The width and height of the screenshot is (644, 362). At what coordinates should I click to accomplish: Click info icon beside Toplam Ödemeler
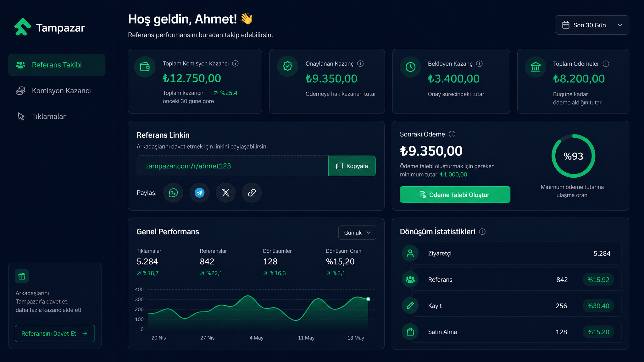coord(606,64)
